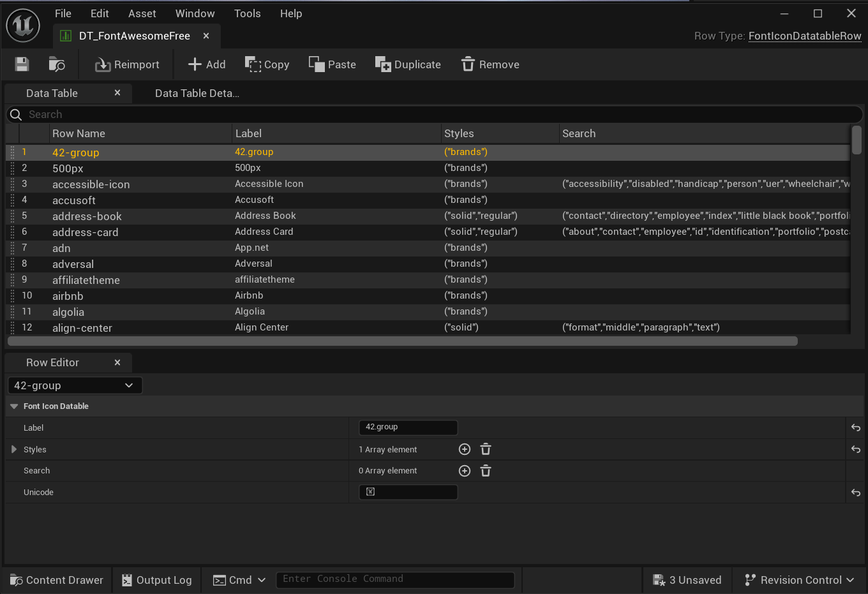Click the horizontal scrollbar of the table

402,341
